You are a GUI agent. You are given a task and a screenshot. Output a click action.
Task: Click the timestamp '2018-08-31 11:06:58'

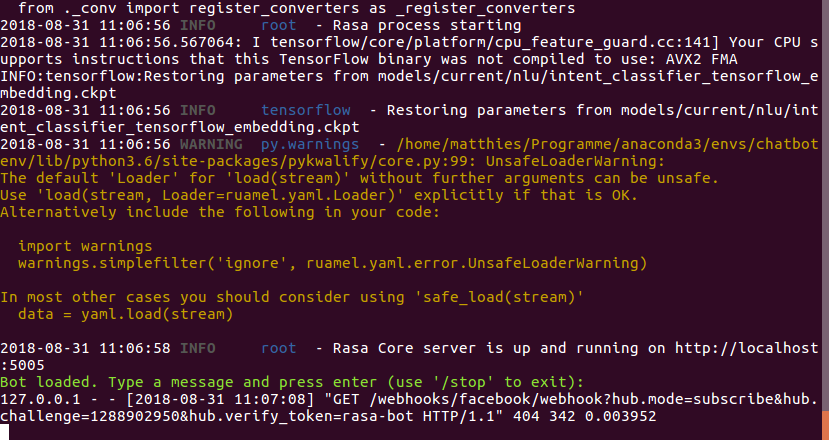85,348
